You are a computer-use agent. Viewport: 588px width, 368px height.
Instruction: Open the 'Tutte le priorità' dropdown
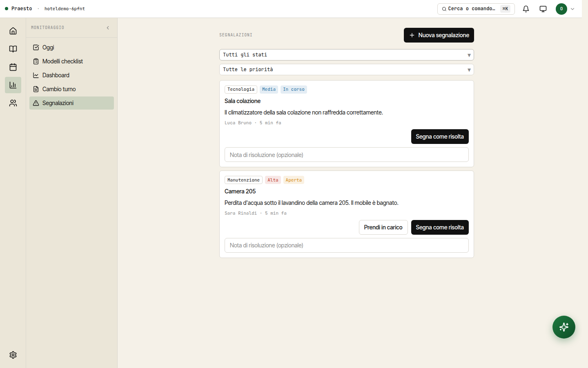coord(347,70)
